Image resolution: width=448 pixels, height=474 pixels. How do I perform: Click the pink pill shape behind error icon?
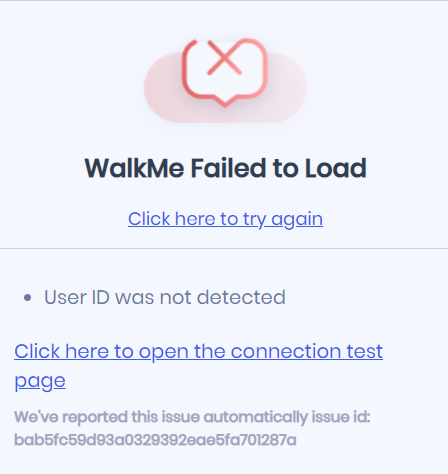pos(225,87)
